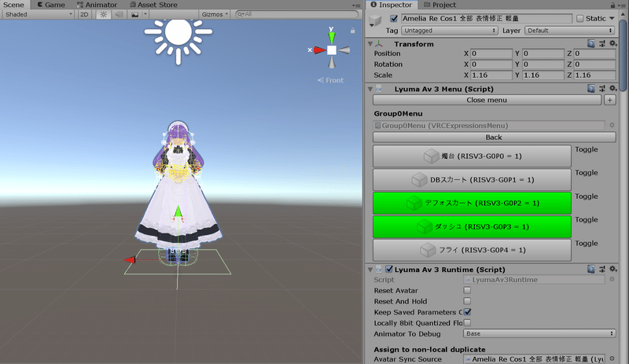Switch to the Animator tab

[97, 5]
